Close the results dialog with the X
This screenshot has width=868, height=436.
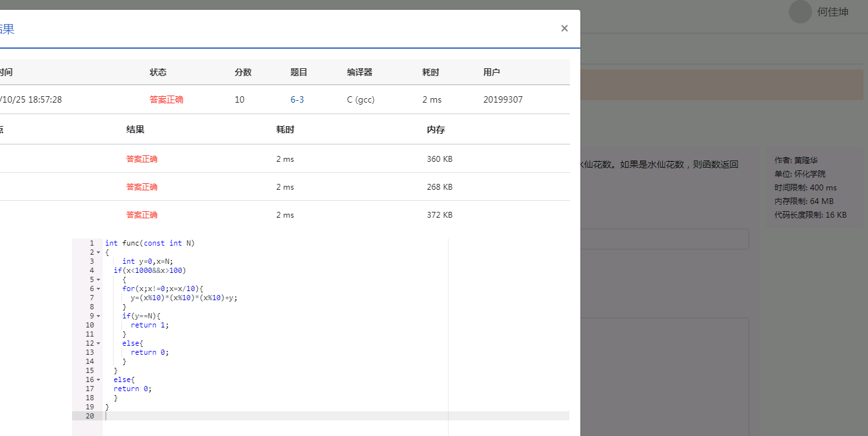pyautogui.click(x=564, y=28)
